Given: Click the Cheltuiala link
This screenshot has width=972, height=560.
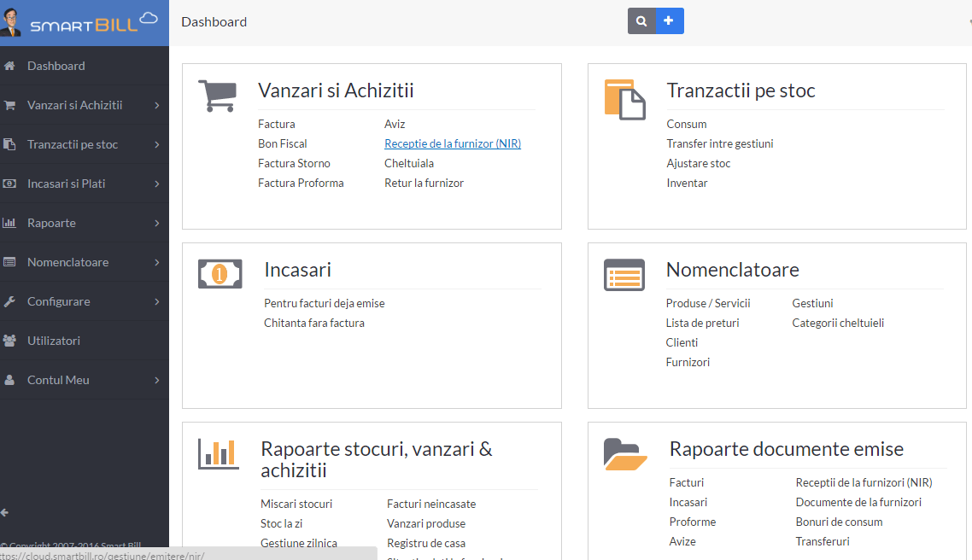Looking at the screenshot, I should click(409, 164).
